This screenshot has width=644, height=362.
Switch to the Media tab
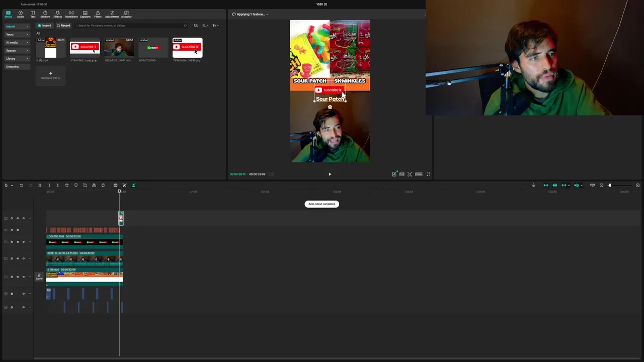tap(8, 14)
